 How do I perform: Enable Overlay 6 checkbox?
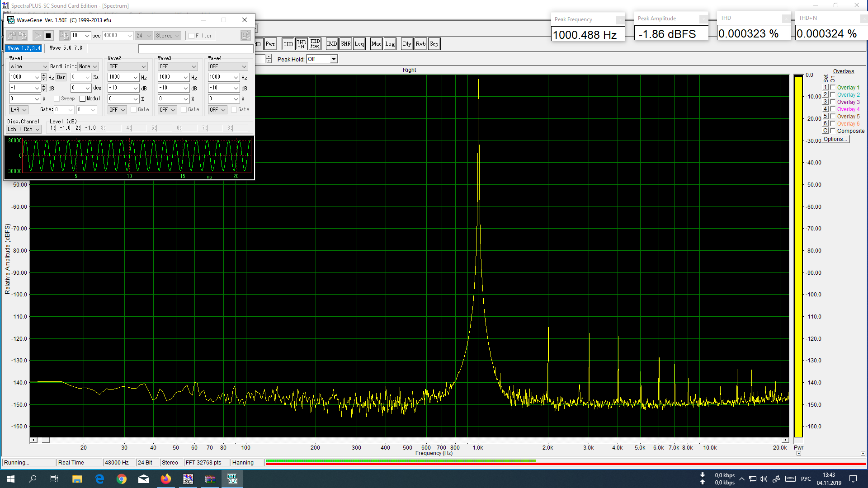click(x=833, y=123)
